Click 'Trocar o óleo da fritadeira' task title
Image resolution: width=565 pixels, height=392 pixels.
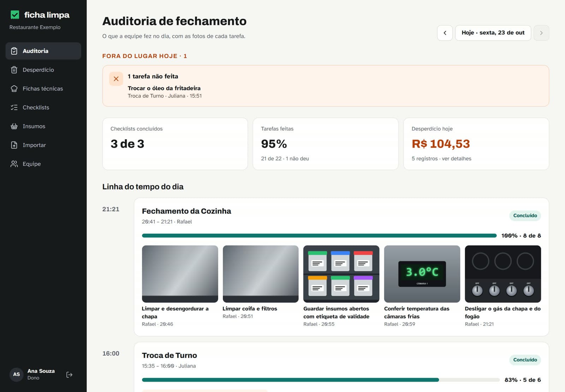coord(164,88)
